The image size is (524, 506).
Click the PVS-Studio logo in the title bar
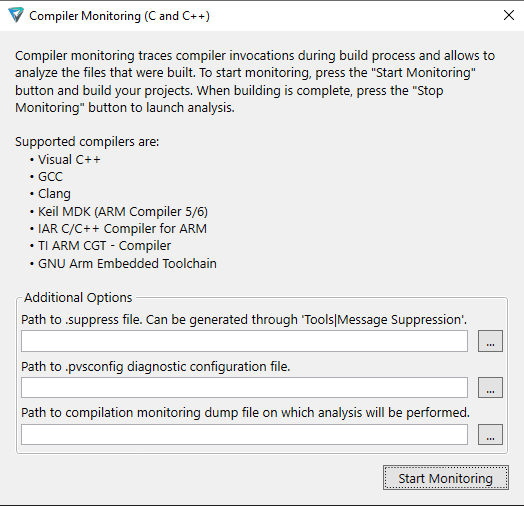[16, 15]
